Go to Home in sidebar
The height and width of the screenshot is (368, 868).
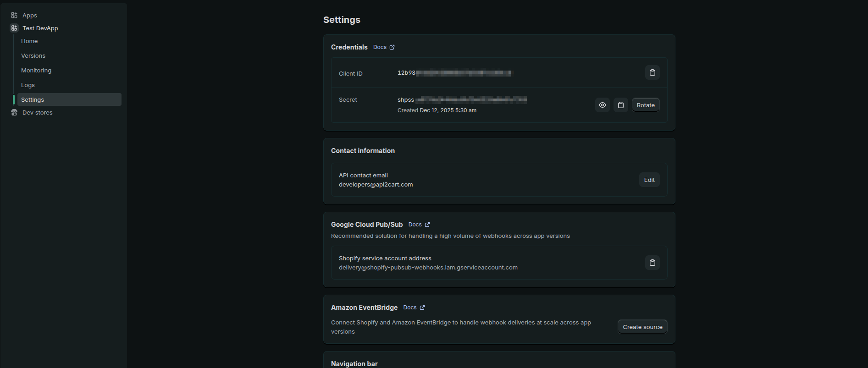29,41
